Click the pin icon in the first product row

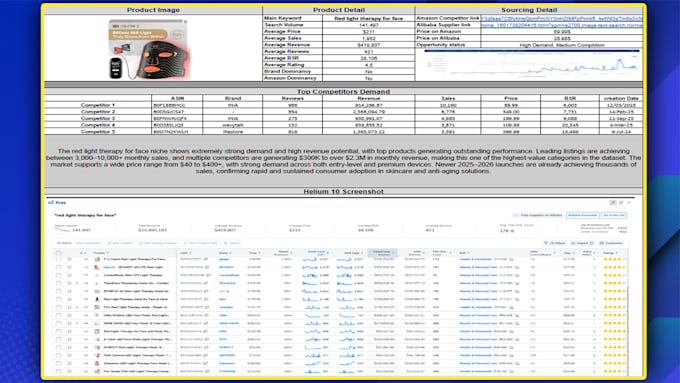(x=69, y=259)
